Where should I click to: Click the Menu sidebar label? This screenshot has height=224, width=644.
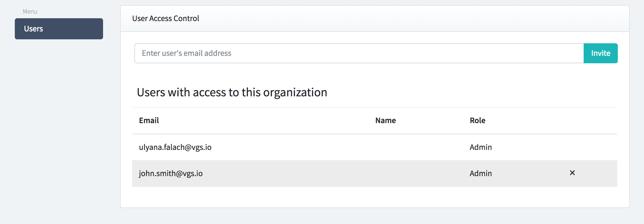30,12
